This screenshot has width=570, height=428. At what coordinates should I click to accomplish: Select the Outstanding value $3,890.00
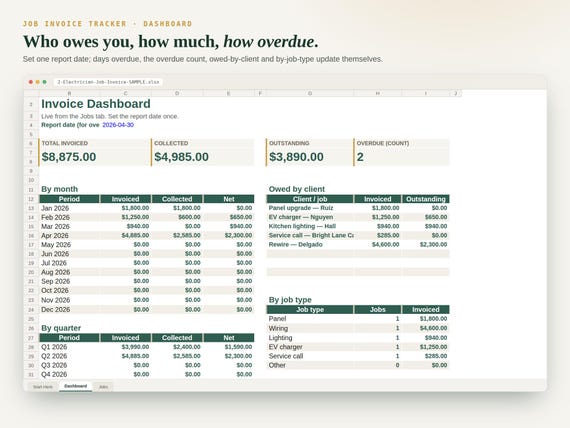pos(296,157)
